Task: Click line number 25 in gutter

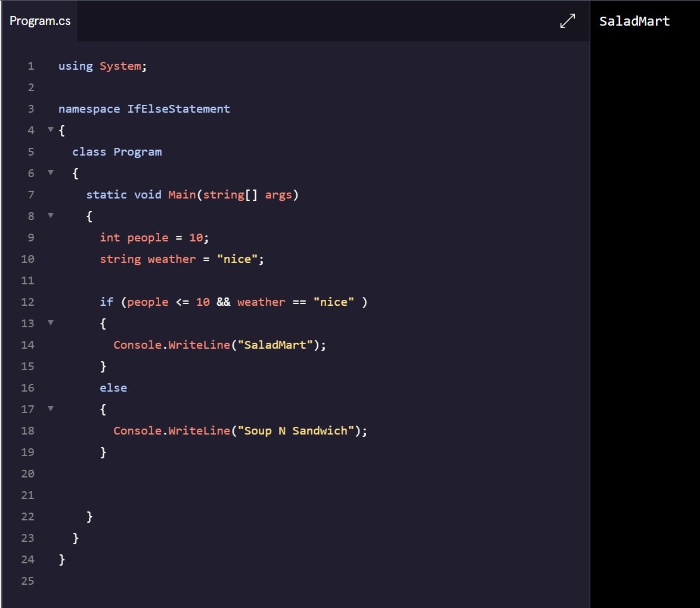Action: tap(27, 581)
